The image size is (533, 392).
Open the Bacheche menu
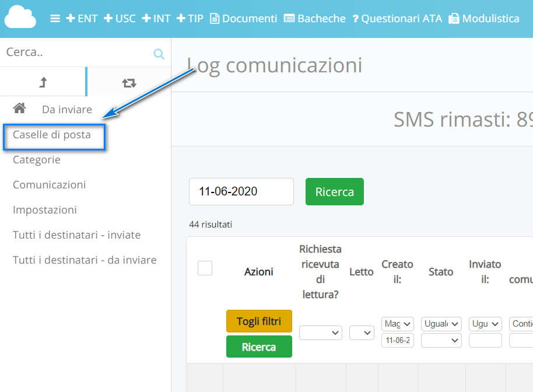[x=314, y=18]
